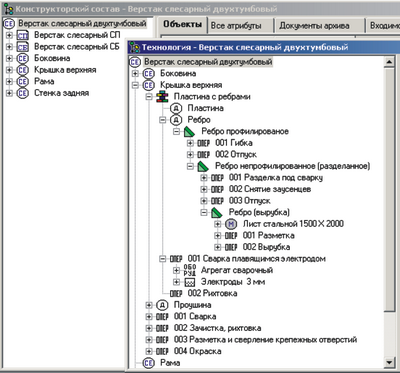Click the СЕ icon of Рама in left panel
The height and width of the screenshot is (373, 400).
[x=23, y=82]
